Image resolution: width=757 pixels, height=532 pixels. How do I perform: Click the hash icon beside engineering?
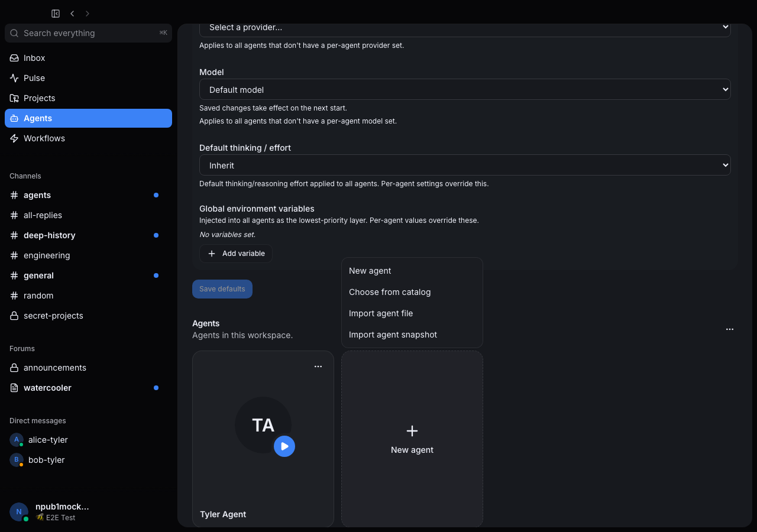tap(14, 255)
